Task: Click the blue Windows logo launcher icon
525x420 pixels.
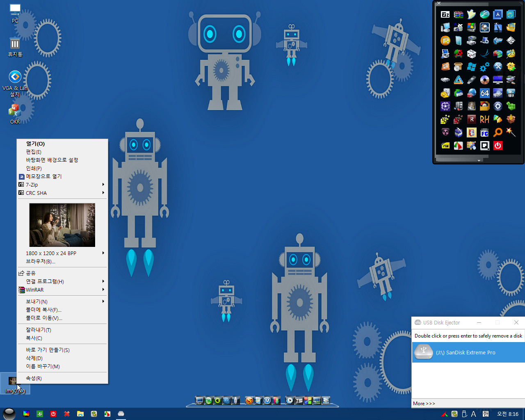Action: point(472,67)
